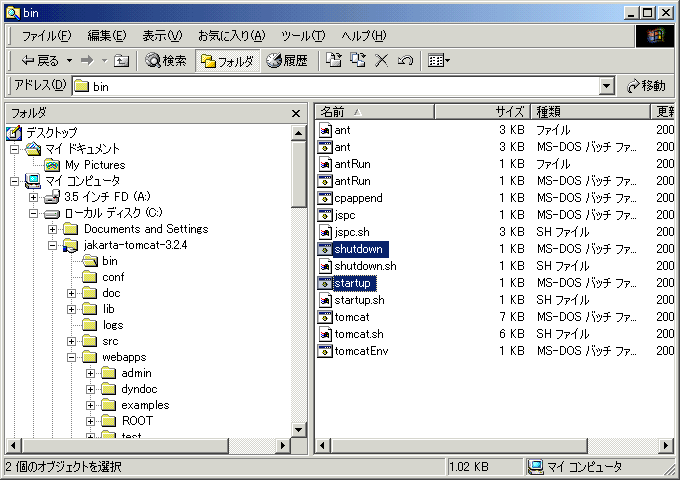Click folder tree horizontal scrollbar right arrow
Viewport: 680px width, 480px height.
coord(283,445)
